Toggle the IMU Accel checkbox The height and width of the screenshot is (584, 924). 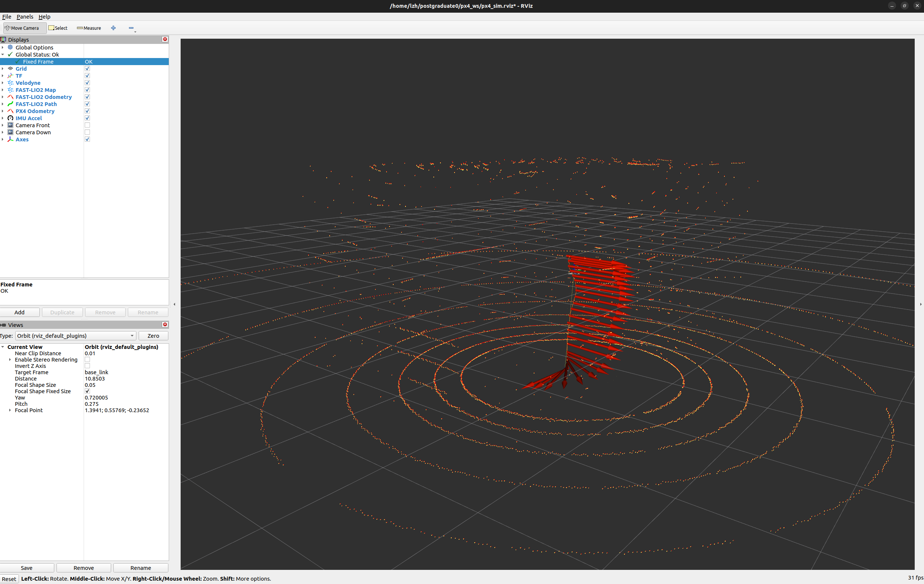[x=87, y=118]
